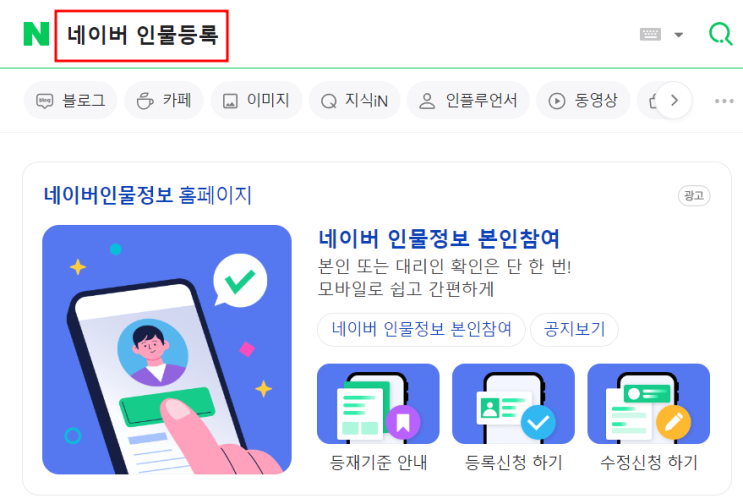Click the phone illustration banner image
The height and width of the screenshot is (504, 743).
pos(167,350)
